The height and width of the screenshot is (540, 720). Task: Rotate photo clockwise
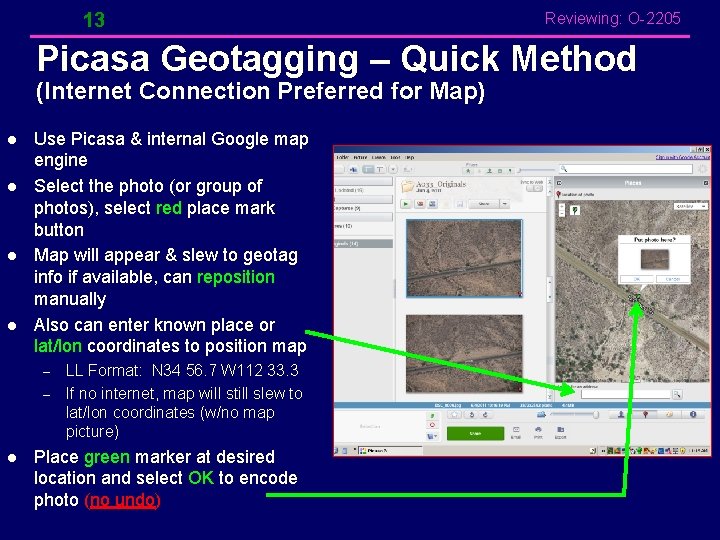(485, 414)
